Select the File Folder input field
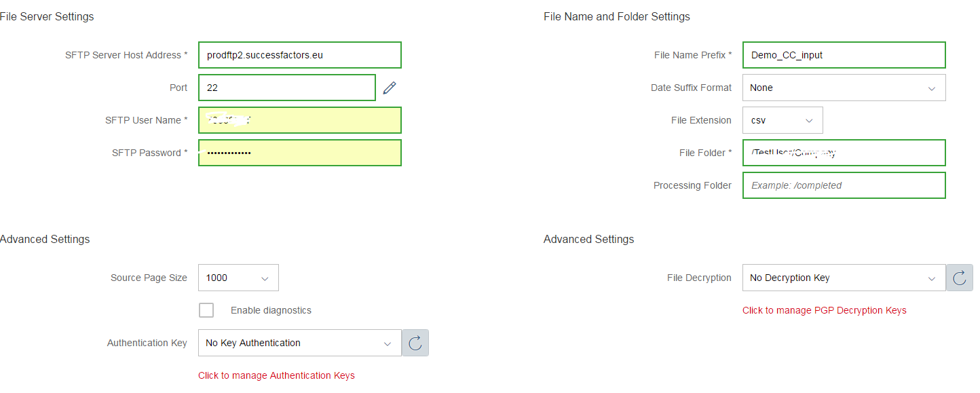Screen dimensions: 980x393 point(844,152)
